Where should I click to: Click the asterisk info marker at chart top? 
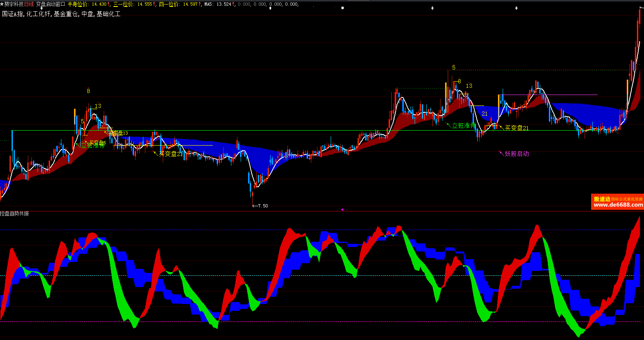coord(342,8)
